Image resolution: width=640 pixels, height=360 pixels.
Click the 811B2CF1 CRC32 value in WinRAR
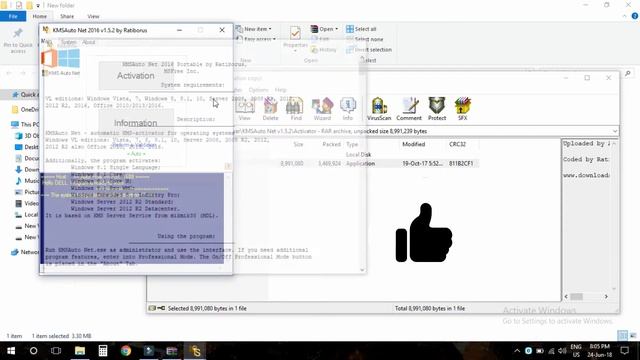(x=461, y=163)
